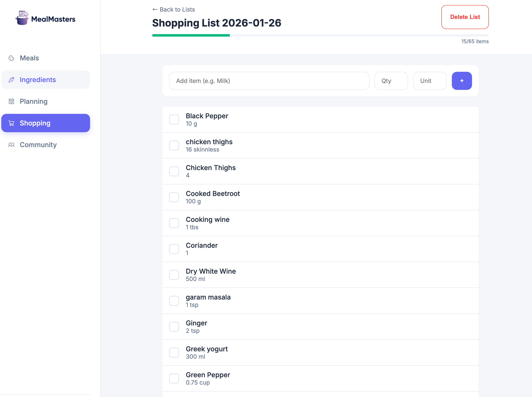The width and height of the screenshot is (532, 397).
Task: Click the Shopping cart icon
Action: pyautogui.click(x=11, y=123)
